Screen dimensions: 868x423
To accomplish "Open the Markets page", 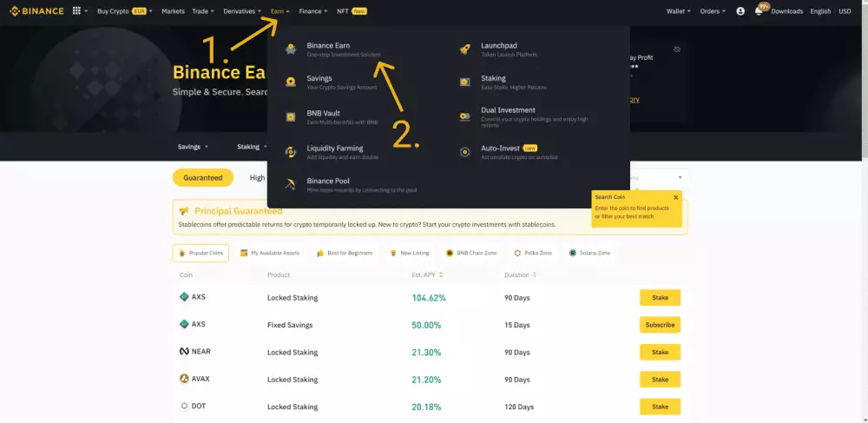I will (174, 11).
